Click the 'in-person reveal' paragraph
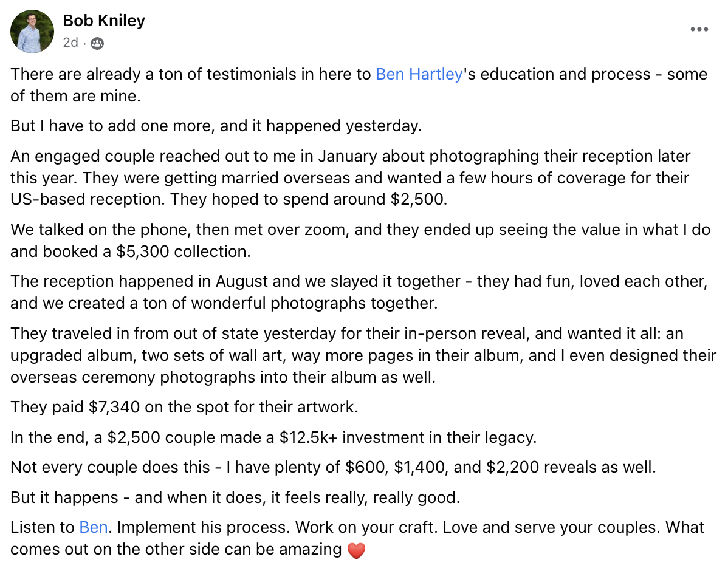This screenshot has height=571, width=728. pos(363,355)
